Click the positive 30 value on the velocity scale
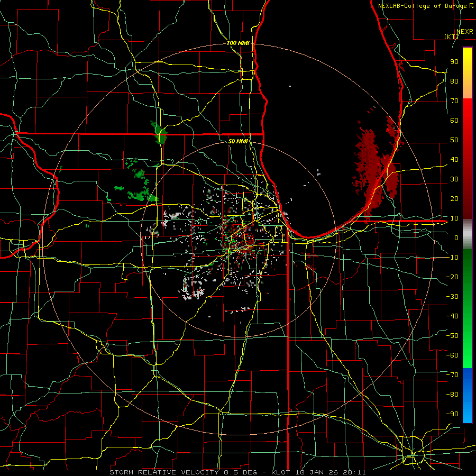The height and width of the screenshot is (476, 476). (x=454, y=179)
